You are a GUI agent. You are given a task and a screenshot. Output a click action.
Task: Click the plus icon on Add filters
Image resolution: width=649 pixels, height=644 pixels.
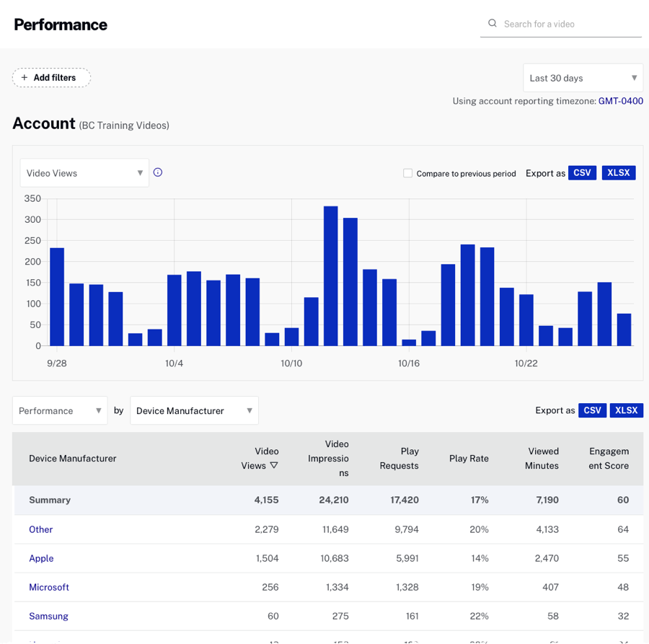25,77
